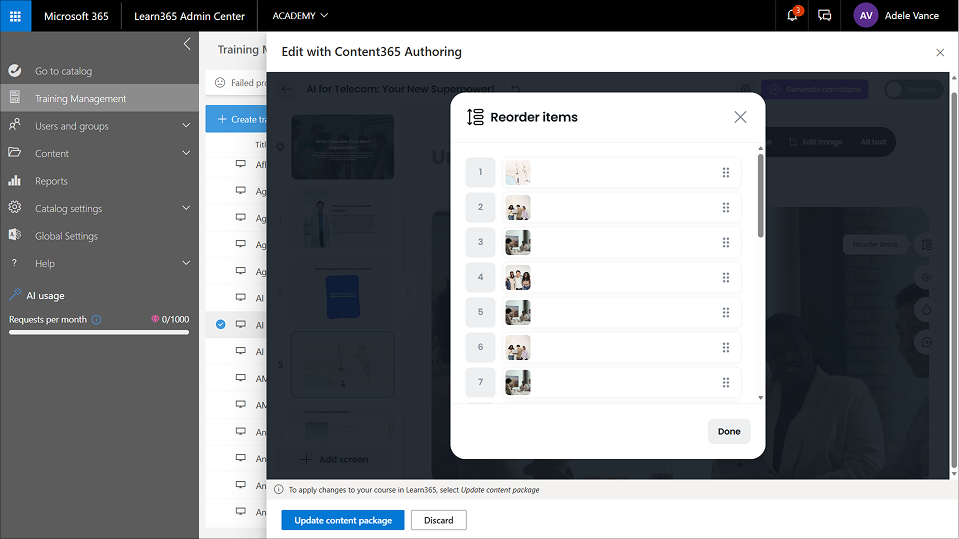Click Update content package button
This screenshot has height=539, width=959.
pyautogui.click(x=342, y=520)
